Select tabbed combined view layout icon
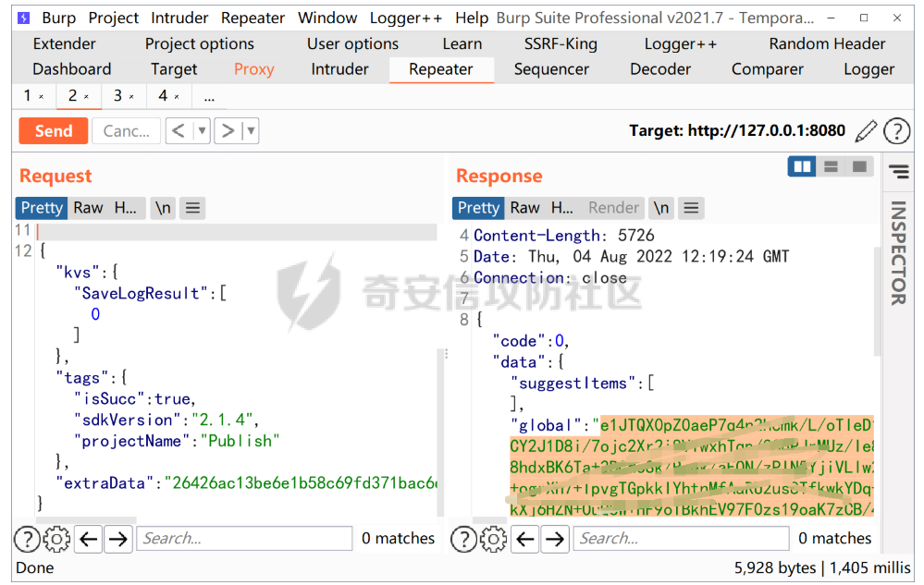The image size is (924, 585). [x=859, y=167]
